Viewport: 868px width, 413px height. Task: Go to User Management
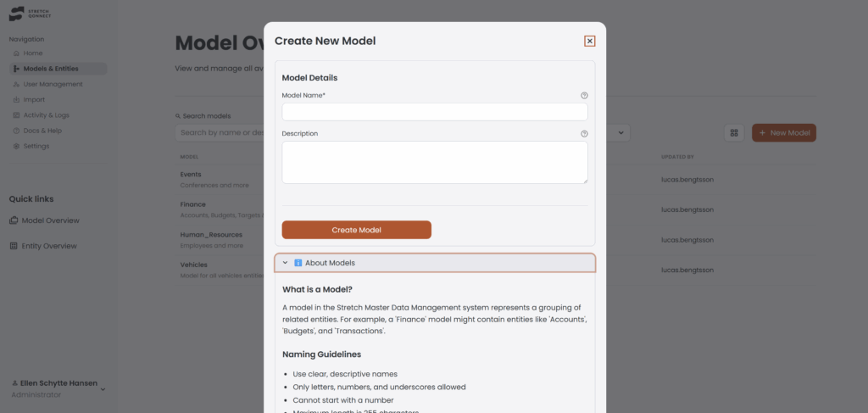point(53,84)
